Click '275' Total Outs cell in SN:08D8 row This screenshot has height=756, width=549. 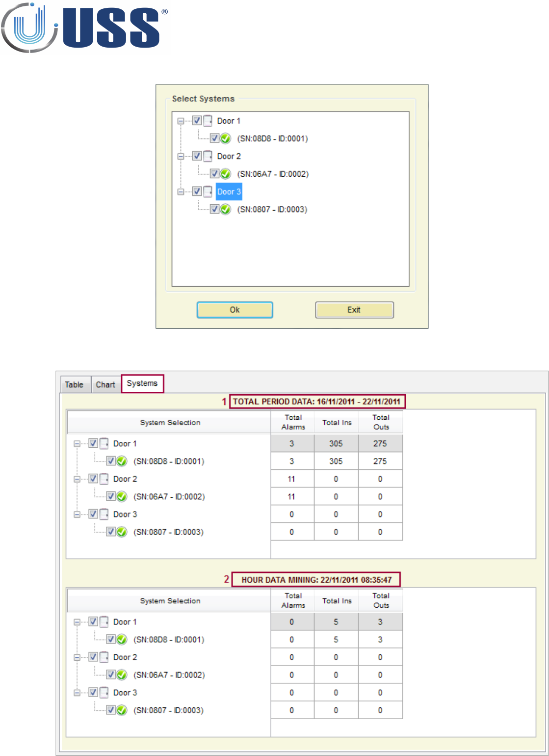(x=381, y=461)
